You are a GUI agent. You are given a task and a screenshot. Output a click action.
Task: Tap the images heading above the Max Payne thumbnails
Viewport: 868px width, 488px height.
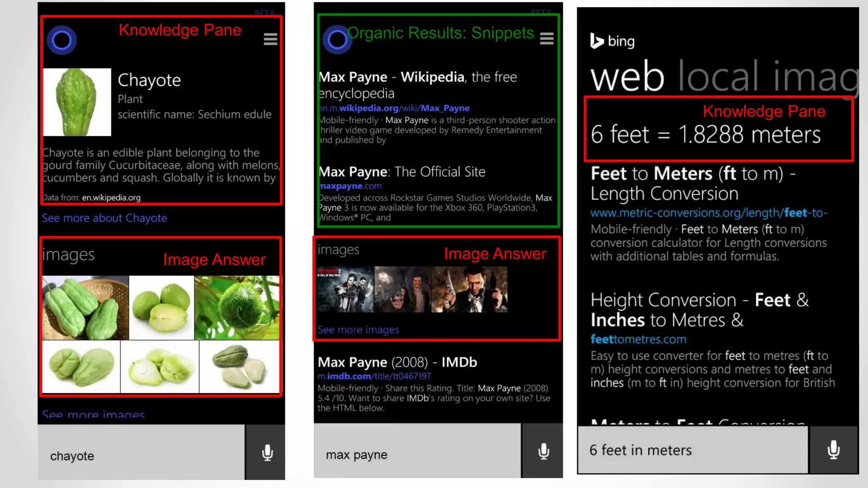[x=338, y=250]
